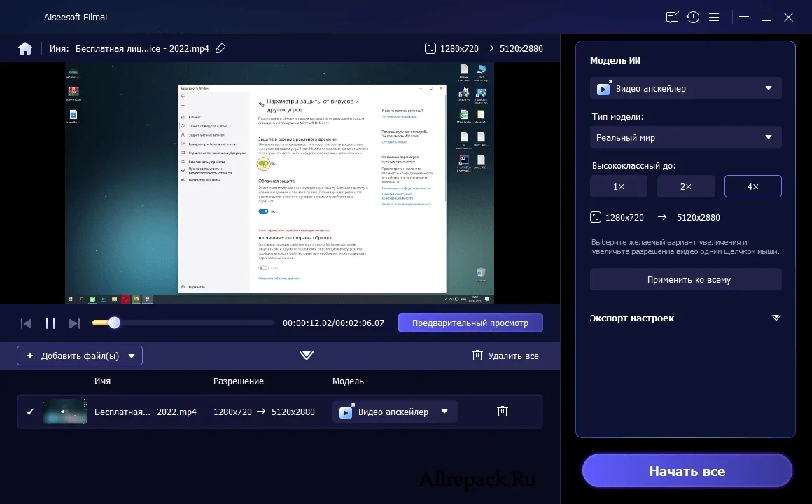Delete the file row with trash icon
This screenshot has height=504, width=812.
[503, 412]
